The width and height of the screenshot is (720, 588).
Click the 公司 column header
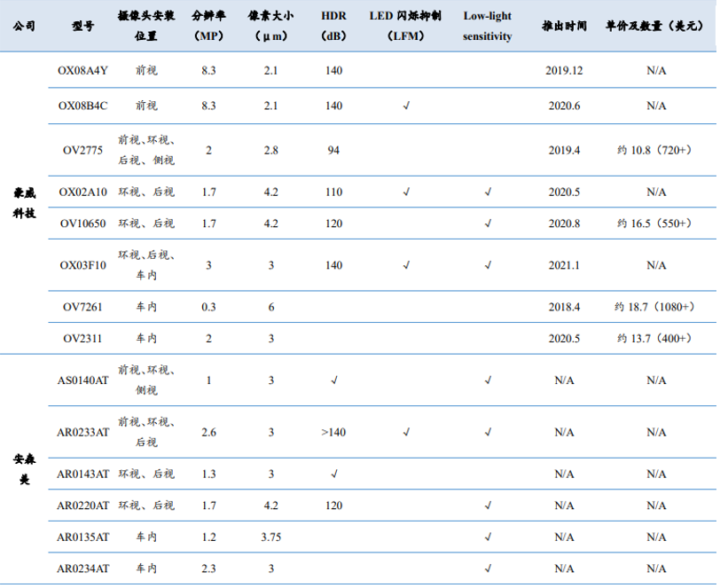[x=24, y=27]
